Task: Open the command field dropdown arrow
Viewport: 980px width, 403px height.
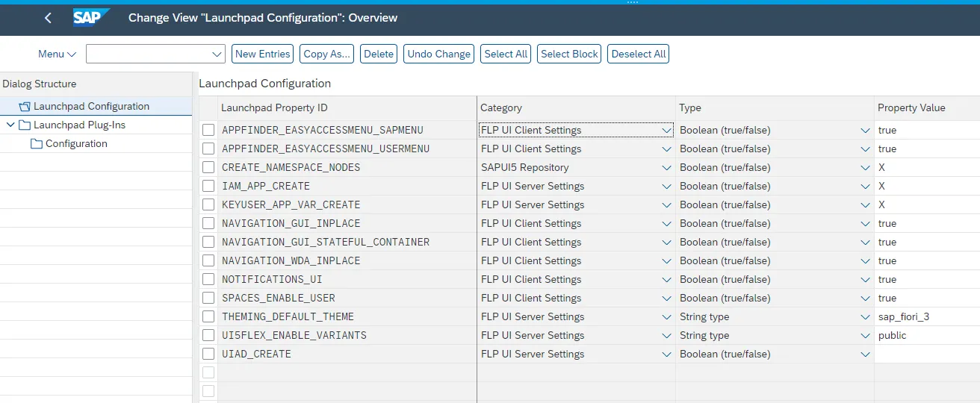Action: (x=217, y=54)
